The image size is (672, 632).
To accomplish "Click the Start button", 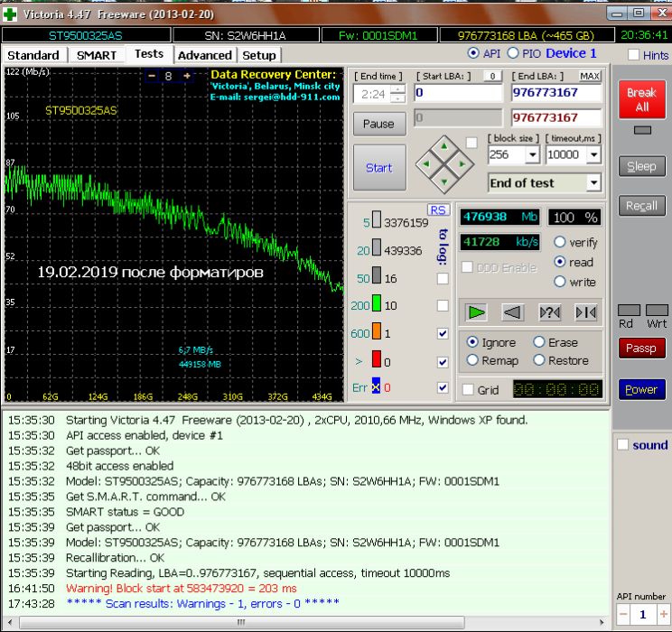I will (x=378, y=168).
